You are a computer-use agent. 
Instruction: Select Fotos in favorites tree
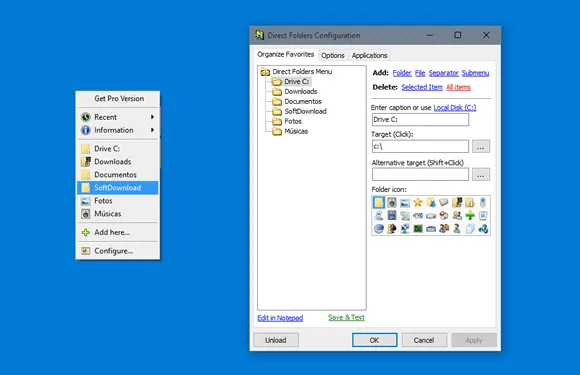pos(293,121)
